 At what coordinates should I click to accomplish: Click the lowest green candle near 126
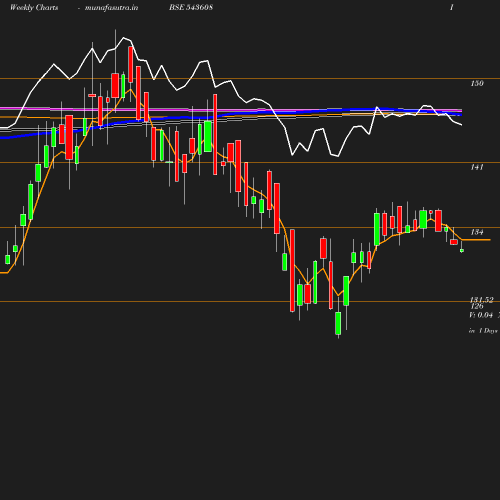(x=338, y=323)
